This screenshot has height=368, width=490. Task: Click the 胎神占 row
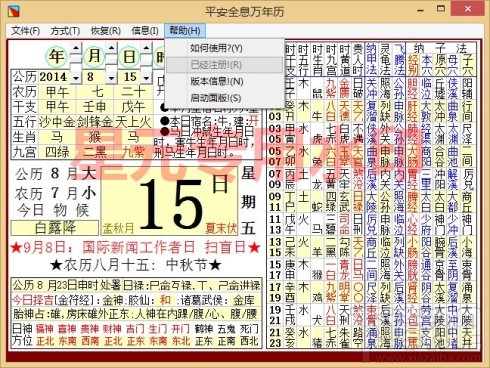pyautogui.click(x=135, y=314)
